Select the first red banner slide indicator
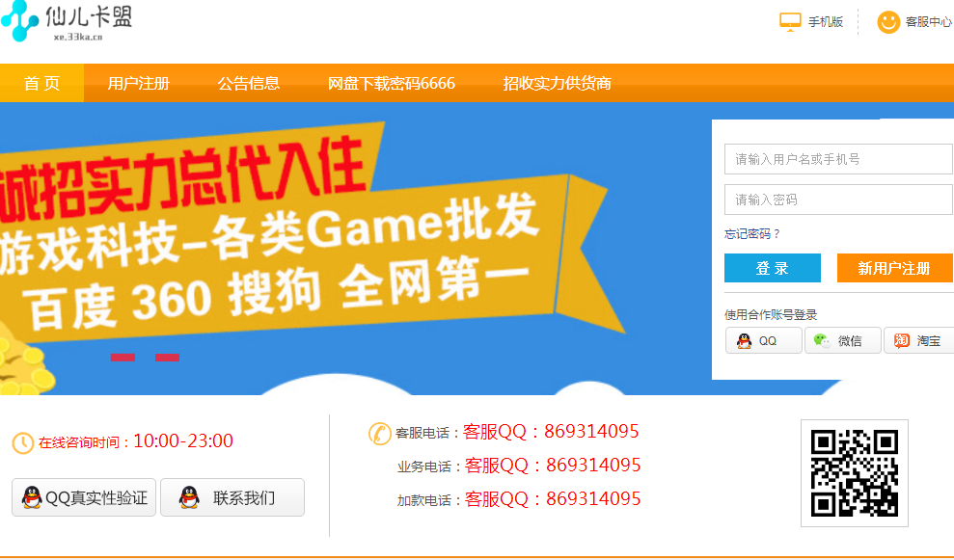 (123, 357)
